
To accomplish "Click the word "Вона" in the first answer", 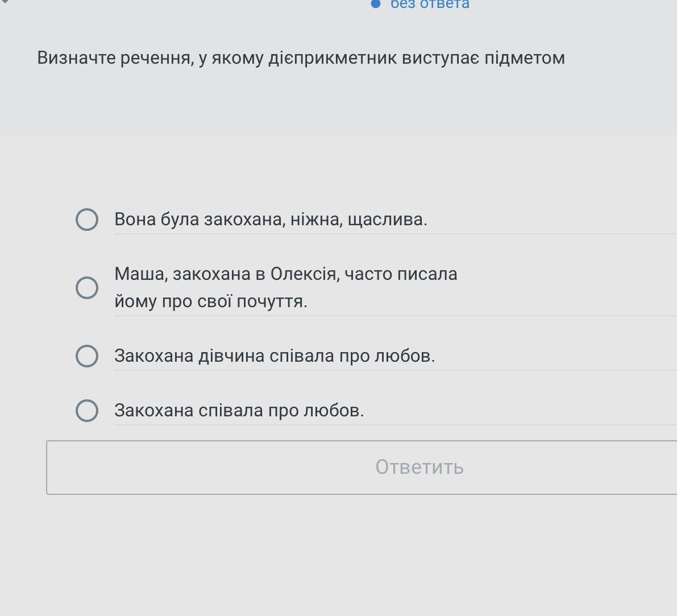I will (x=135, y=220).
